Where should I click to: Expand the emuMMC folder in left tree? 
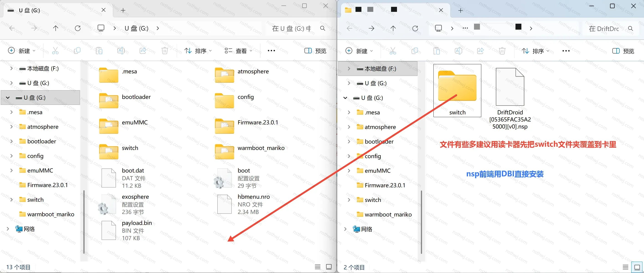[11, 170]
